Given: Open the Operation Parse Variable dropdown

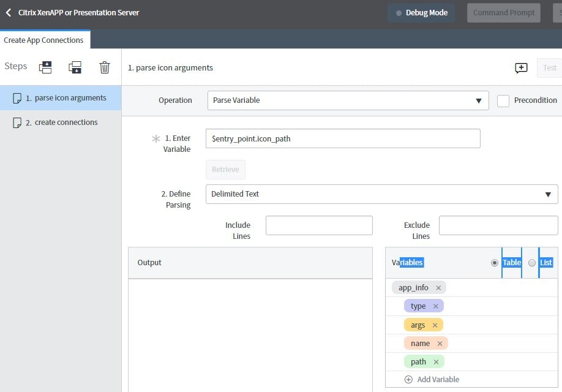Looking at the screenshot, I should [x=348, y=100].
